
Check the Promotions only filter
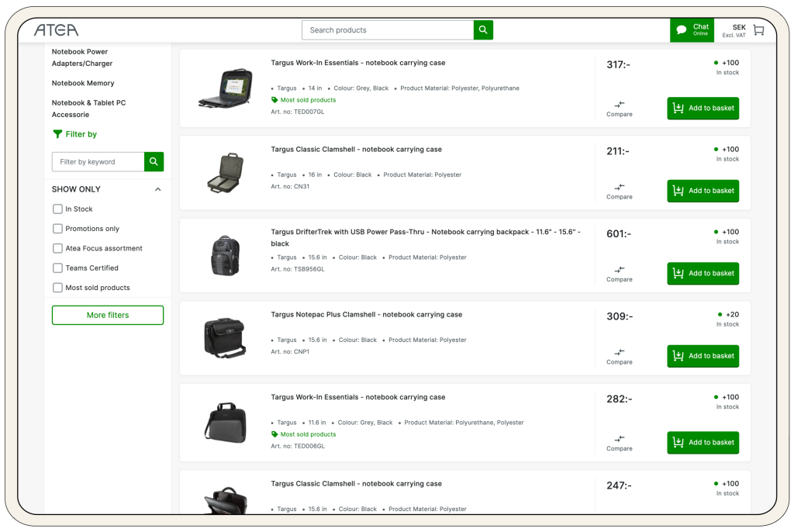57,229
